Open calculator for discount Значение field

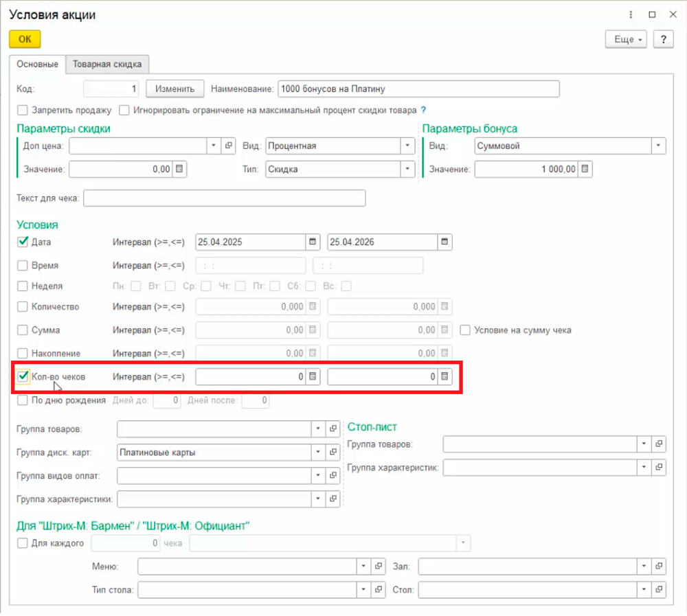pyautogui.click(x=179, y=169)
